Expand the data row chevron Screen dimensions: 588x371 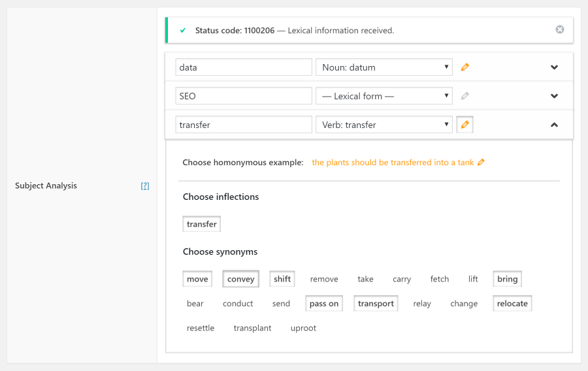[x=554, y=67]
